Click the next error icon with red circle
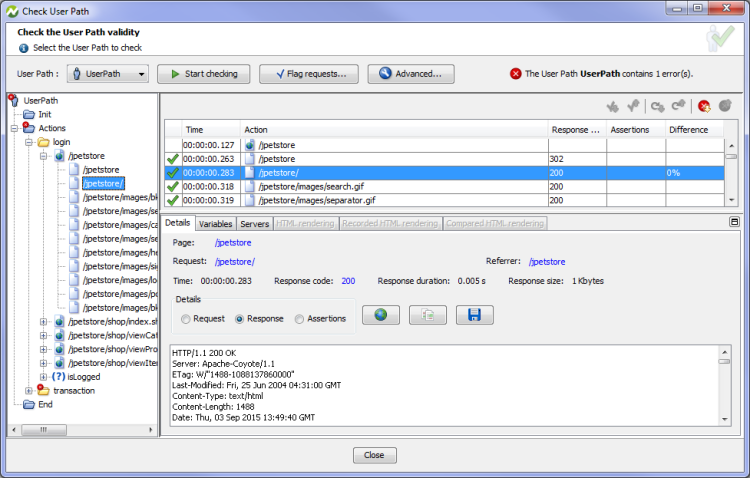 704,105
